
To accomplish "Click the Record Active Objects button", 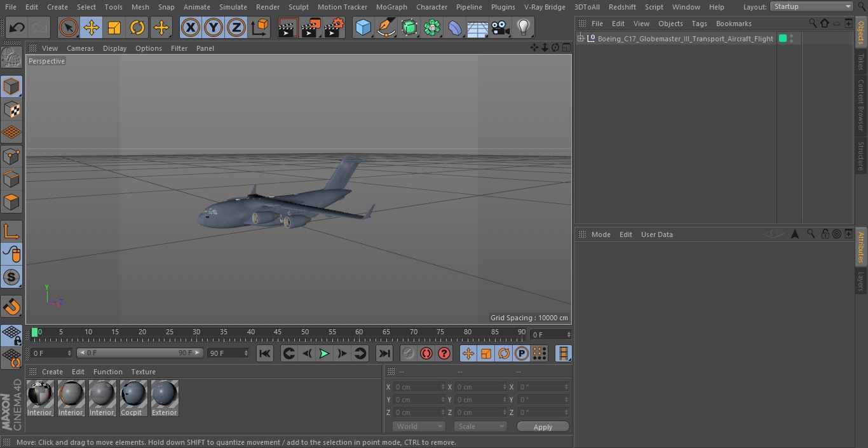I will (x=409, y=353).
